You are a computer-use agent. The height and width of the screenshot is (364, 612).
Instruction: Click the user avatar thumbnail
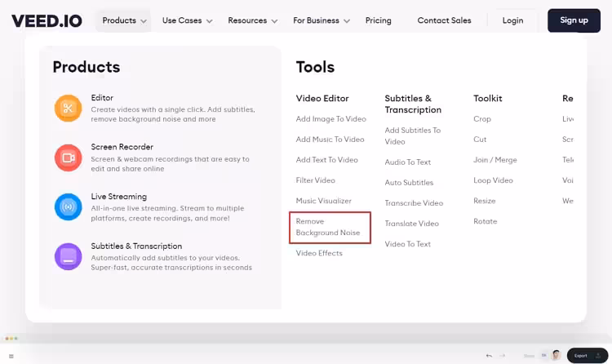pyautogui.click(x=556, y=356)
